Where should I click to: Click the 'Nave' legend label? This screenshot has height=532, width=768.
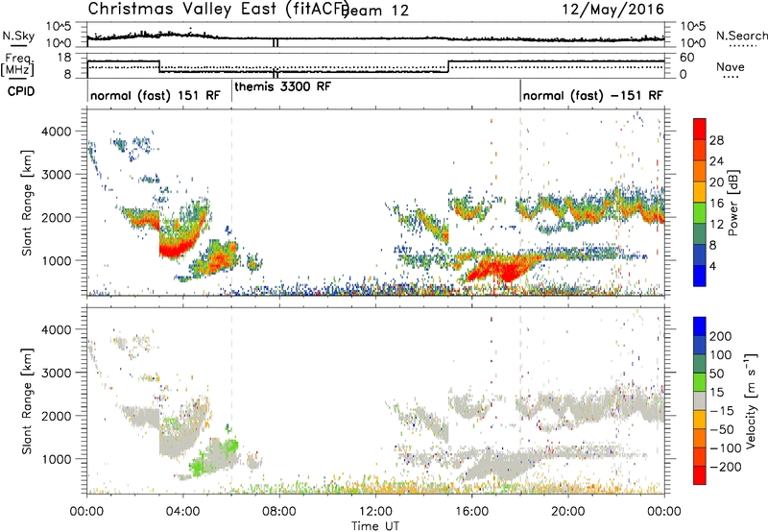[x=731, y=66]
